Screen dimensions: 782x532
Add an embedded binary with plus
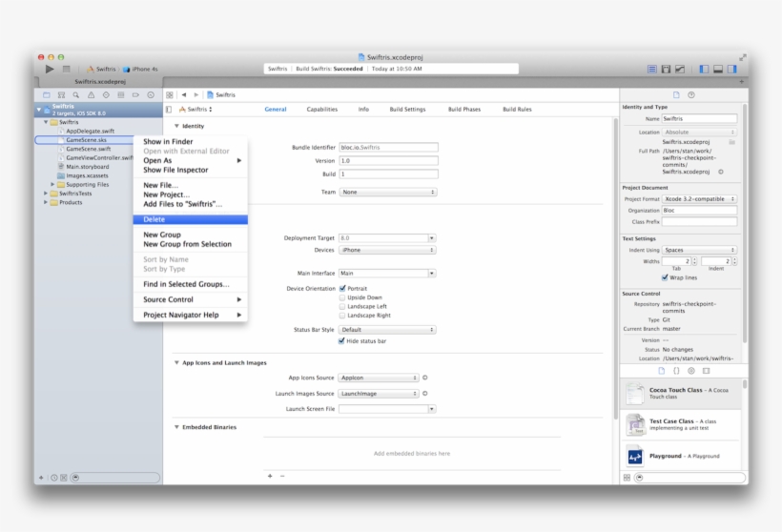pyautogui.click(x=270, y=476)
